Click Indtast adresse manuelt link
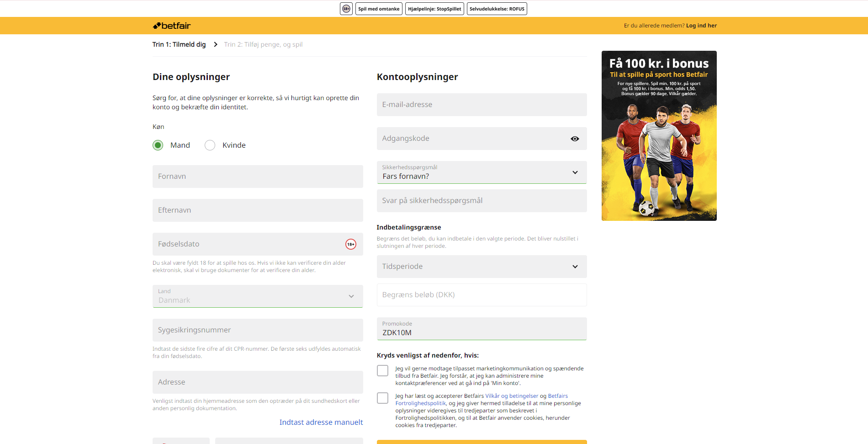The width and height of the screenshot is (868, 444). (x=321, y=422)
